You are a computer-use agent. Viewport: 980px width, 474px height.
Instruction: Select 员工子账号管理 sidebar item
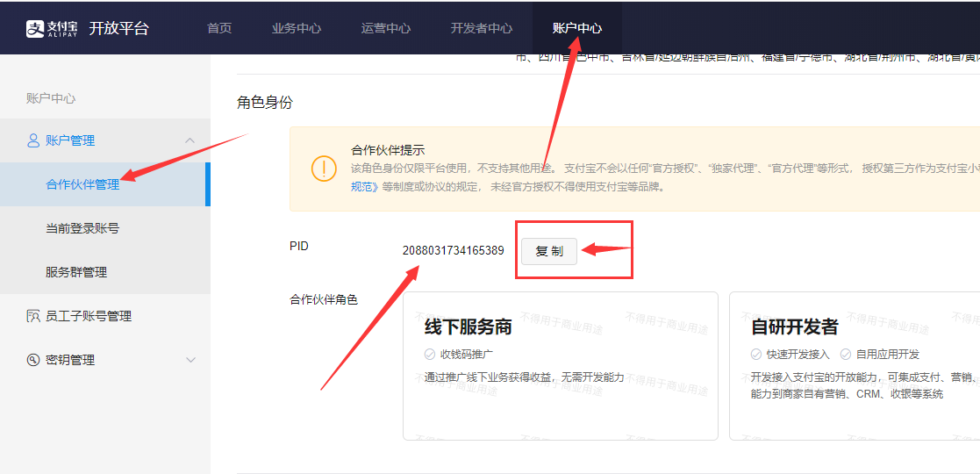click(x=105, y=316)
